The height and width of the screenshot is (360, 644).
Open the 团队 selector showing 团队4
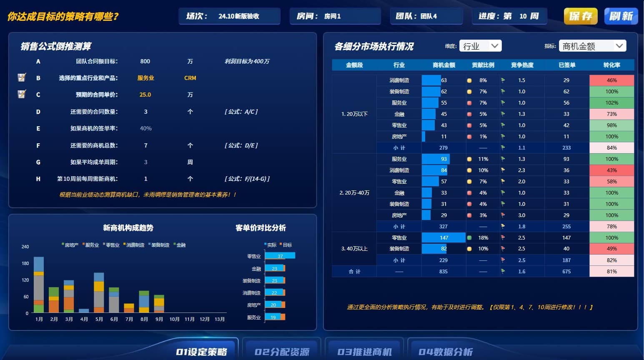coord(426,16)
